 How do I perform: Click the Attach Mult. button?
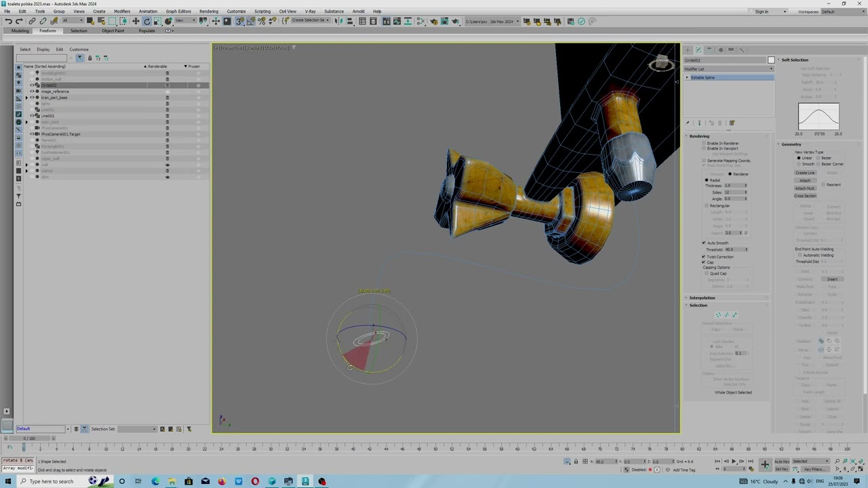click(805, 188)
